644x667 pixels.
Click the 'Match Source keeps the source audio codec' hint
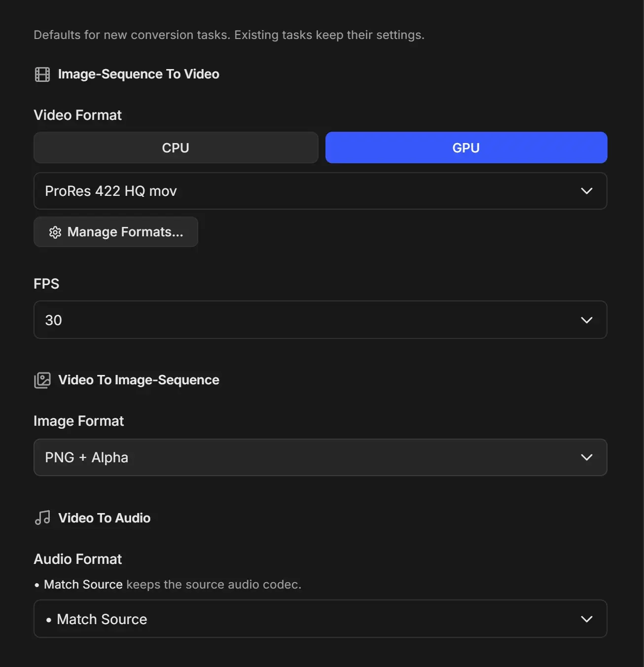click(168, 585)
